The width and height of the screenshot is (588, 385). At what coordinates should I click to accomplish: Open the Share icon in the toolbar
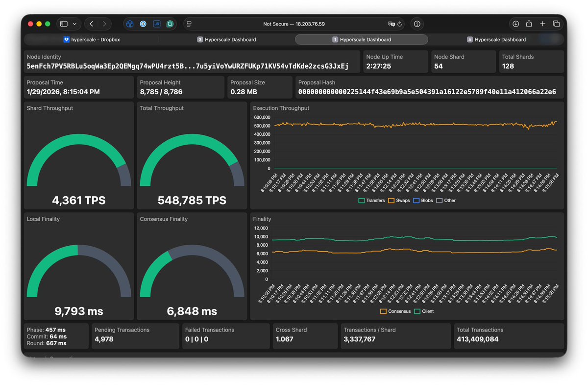pyautogui.click(x=529, y=24)
